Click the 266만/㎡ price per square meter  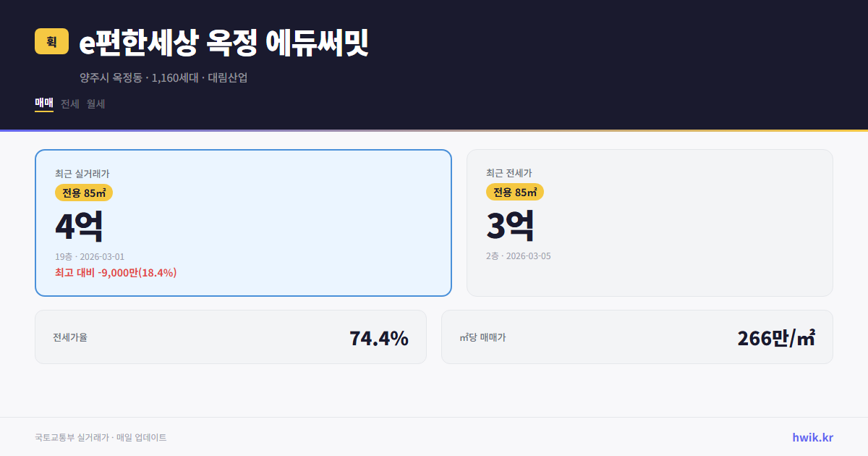775,337
